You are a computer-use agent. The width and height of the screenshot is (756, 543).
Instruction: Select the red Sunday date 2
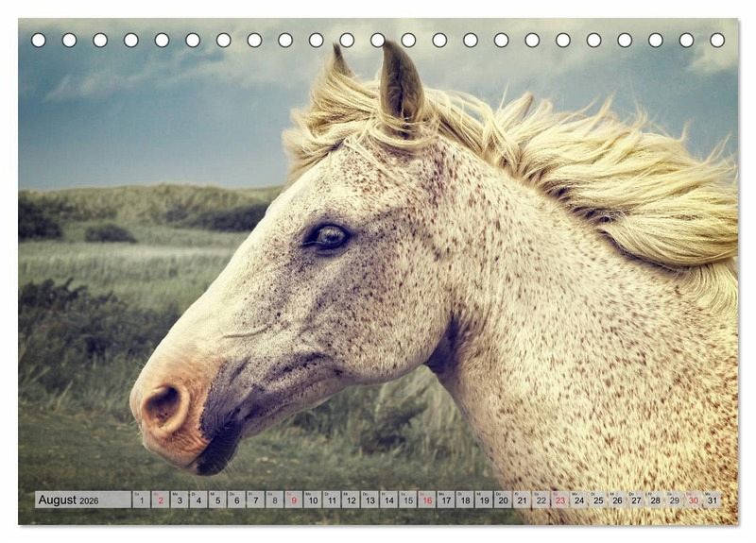tap(161, 500)
